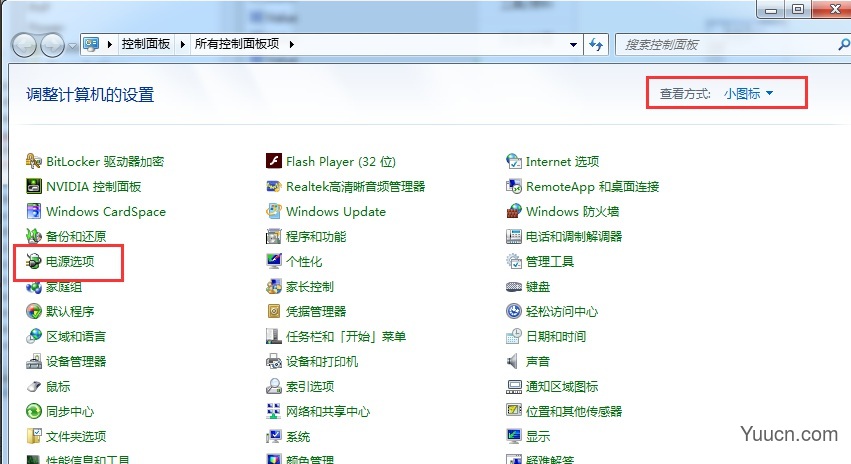Open the 管理工具 icon
851x464 pixels.
[x=513, y=261]
